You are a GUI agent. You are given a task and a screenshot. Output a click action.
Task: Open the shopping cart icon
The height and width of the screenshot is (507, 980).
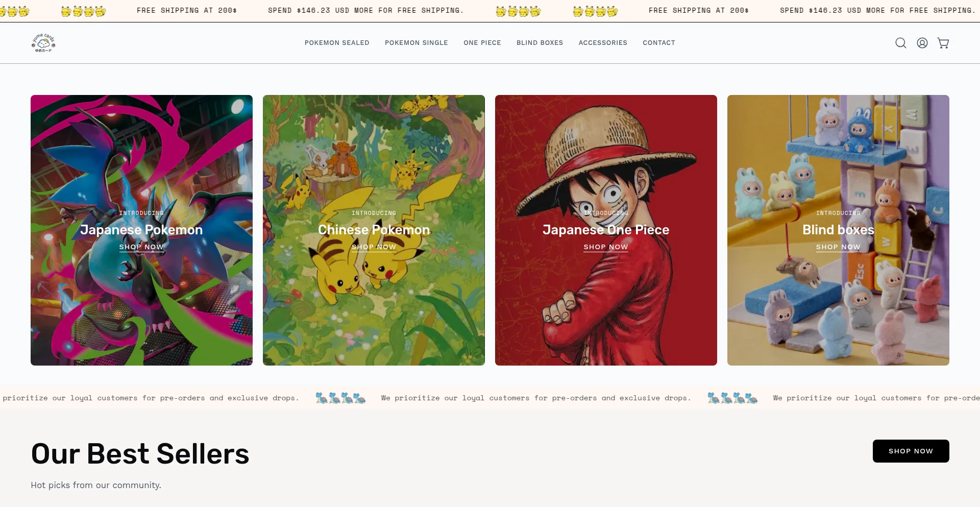point(943,43)
